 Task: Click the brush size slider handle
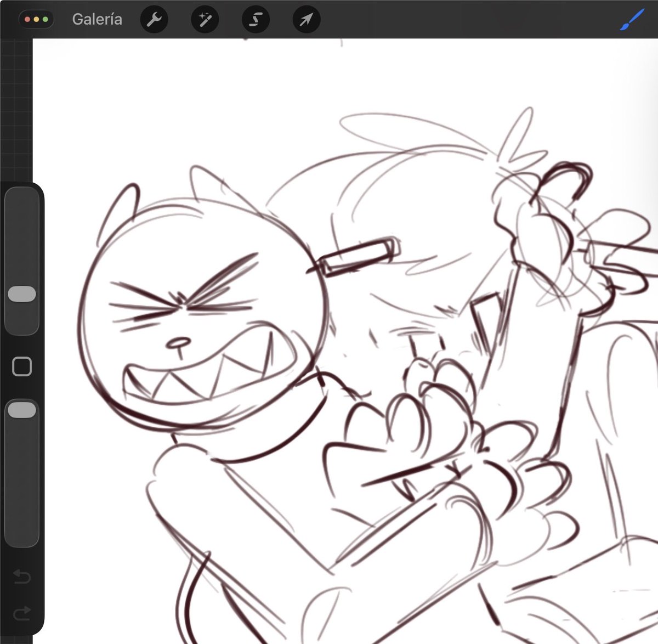coord(22,293)
